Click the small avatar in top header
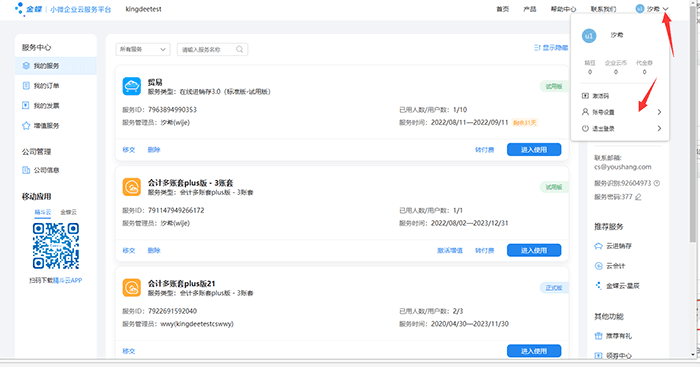Screen dimensions: 700x367 640,9
